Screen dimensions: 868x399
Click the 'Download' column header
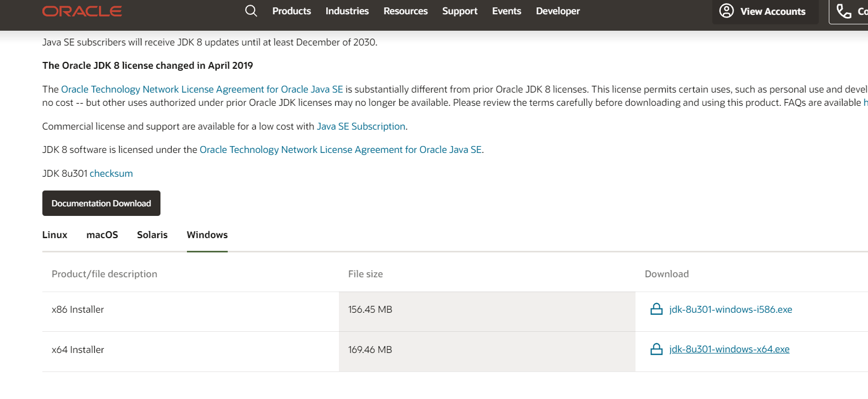pyautogui.click(x=667, y=274)
